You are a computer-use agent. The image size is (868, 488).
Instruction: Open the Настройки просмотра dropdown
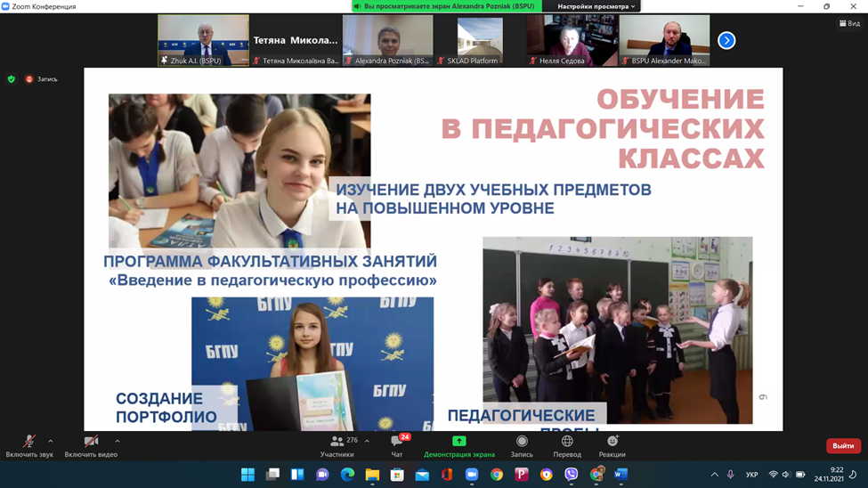pyautogui.click(x=596, y=6)
